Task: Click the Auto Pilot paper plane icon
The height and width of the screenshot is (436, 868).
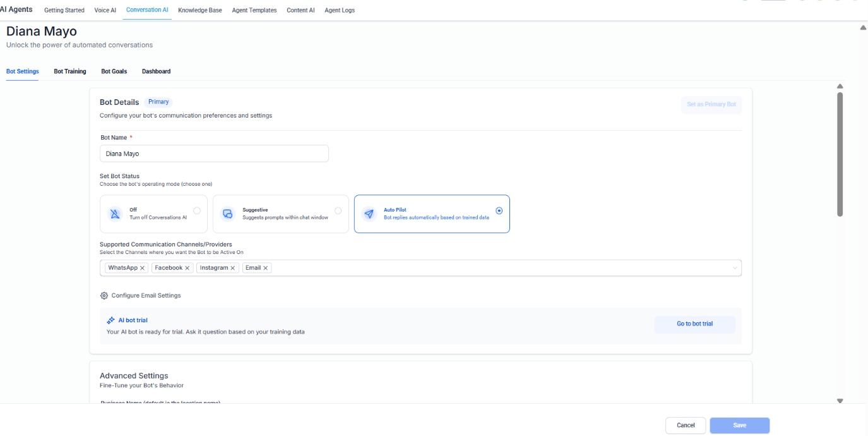Action: tap(369, 214)
